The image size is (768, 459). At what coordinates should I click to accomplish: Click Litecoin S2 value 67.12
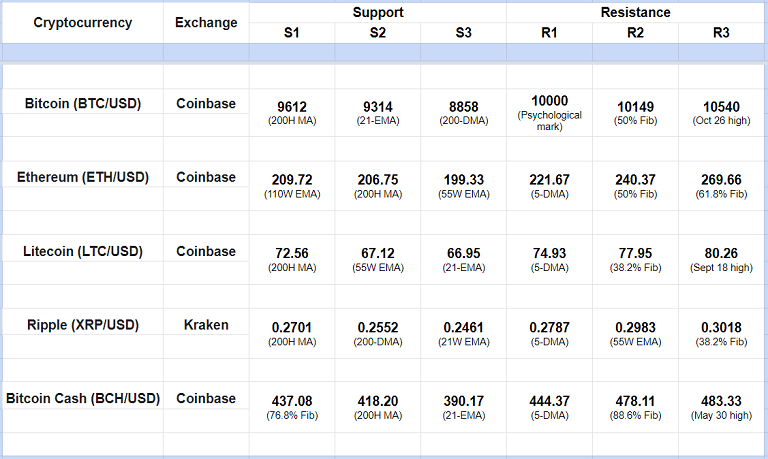377,254
